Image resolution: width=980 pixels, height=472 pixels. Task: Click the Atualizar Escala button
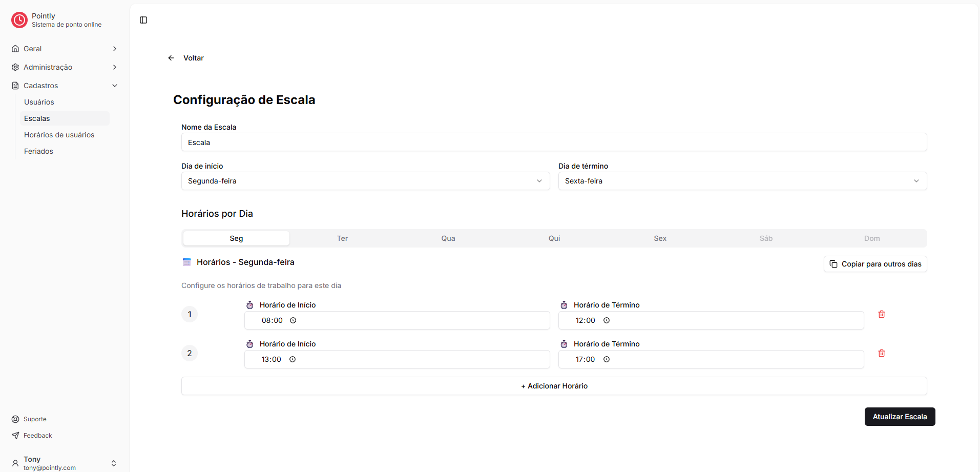(x=900, y=416)
